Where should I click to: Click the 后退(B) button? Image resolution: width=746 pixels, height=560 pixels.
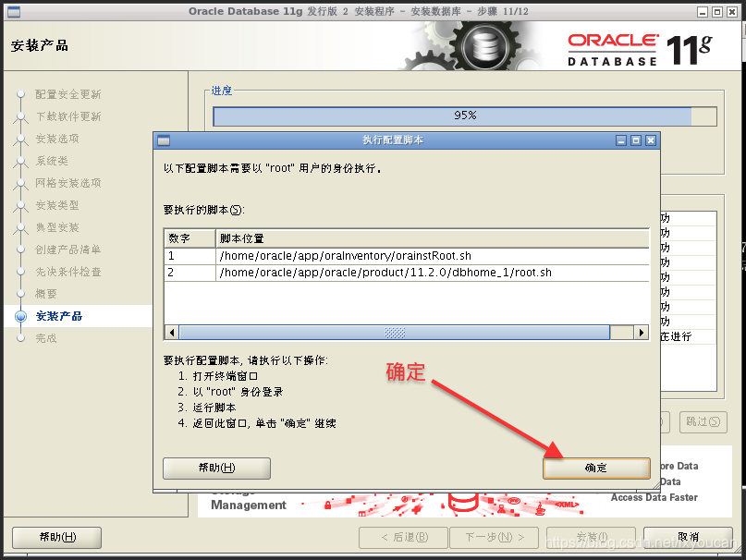[403, 537]
